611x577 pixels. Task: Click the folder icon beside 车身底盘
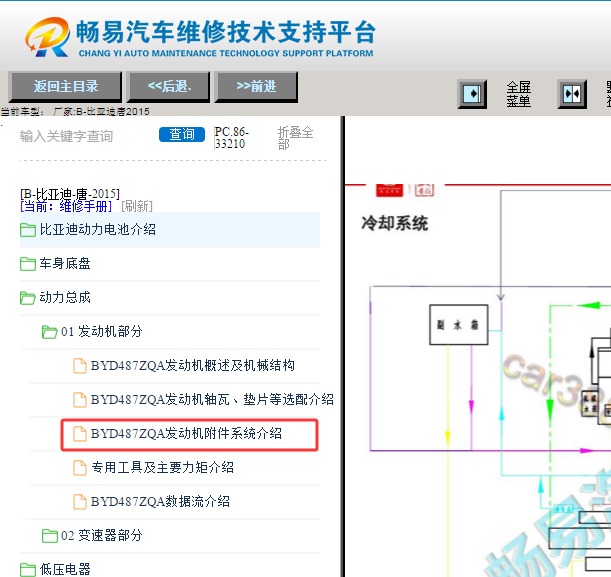pyautogui.click(x=28, y=264)
